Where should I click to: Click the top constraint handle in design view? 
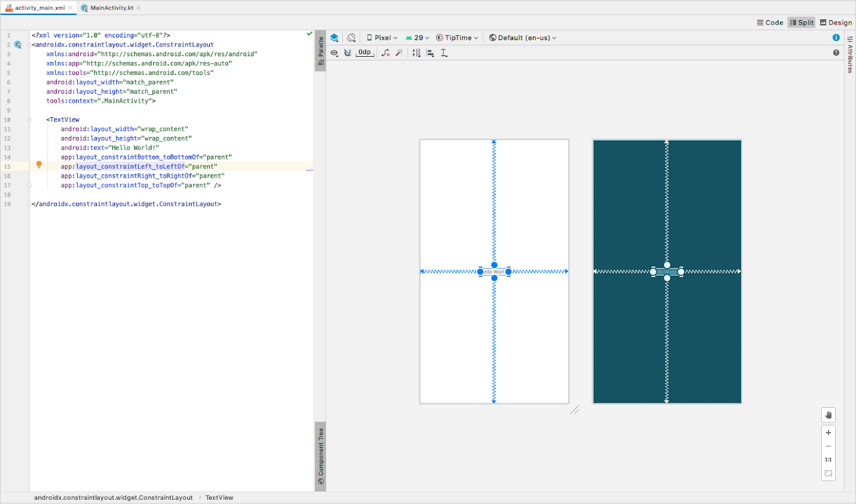point(494,265)
